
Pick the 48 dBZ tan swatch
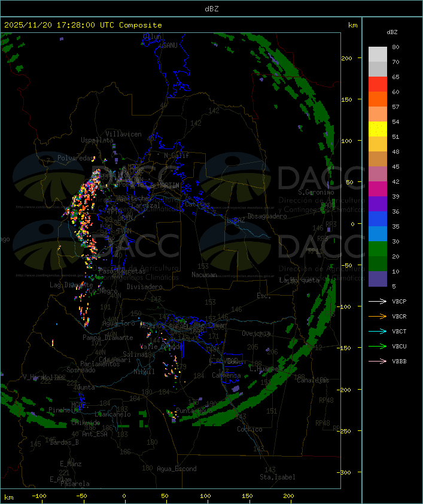(x=378, y=159)
